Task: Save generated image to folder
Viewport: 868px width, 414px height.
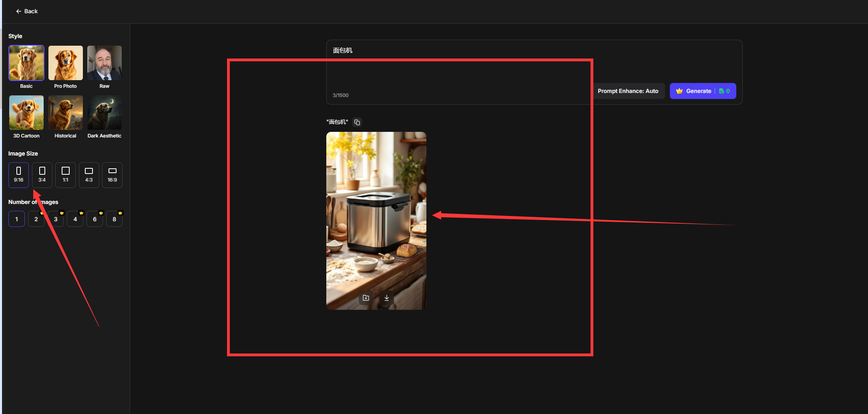Action: (366, 298)
